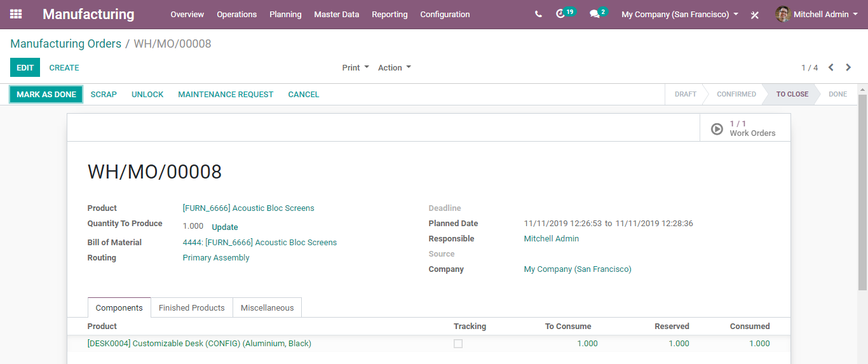
Task: Click the SCRAP button
Action: [x=104, y=94]
